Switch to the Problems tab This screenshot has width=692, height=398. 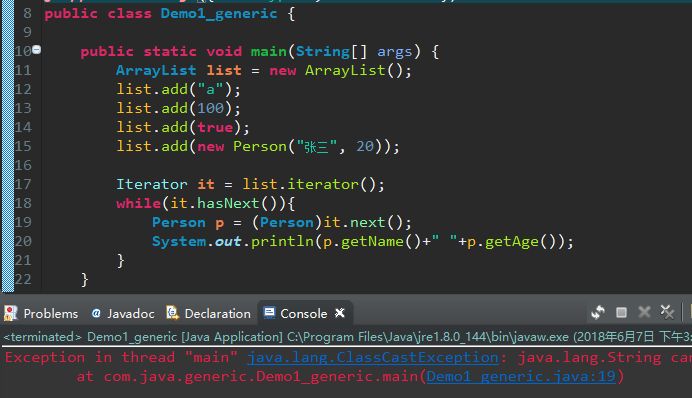coord(41,313)
